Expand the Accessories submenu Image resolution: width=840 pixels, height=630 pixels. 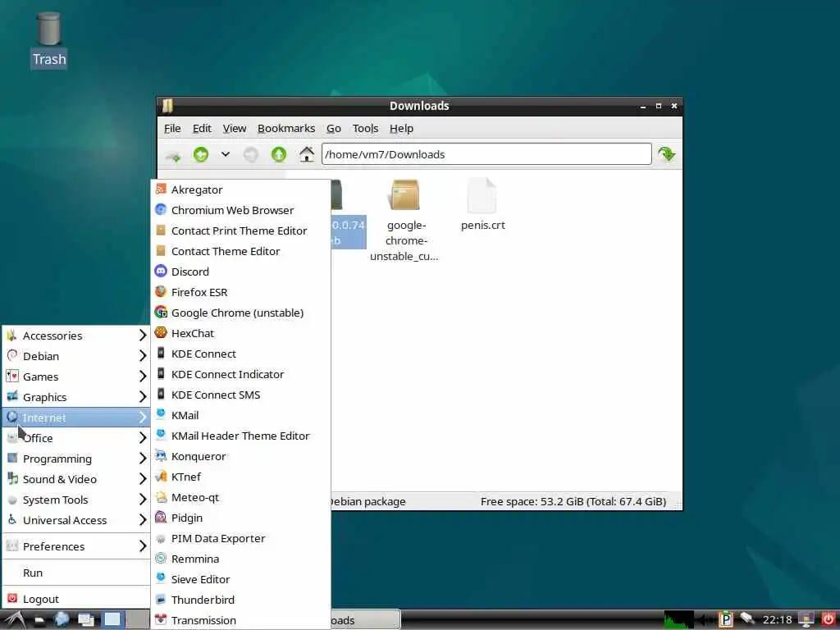(76, 336)
